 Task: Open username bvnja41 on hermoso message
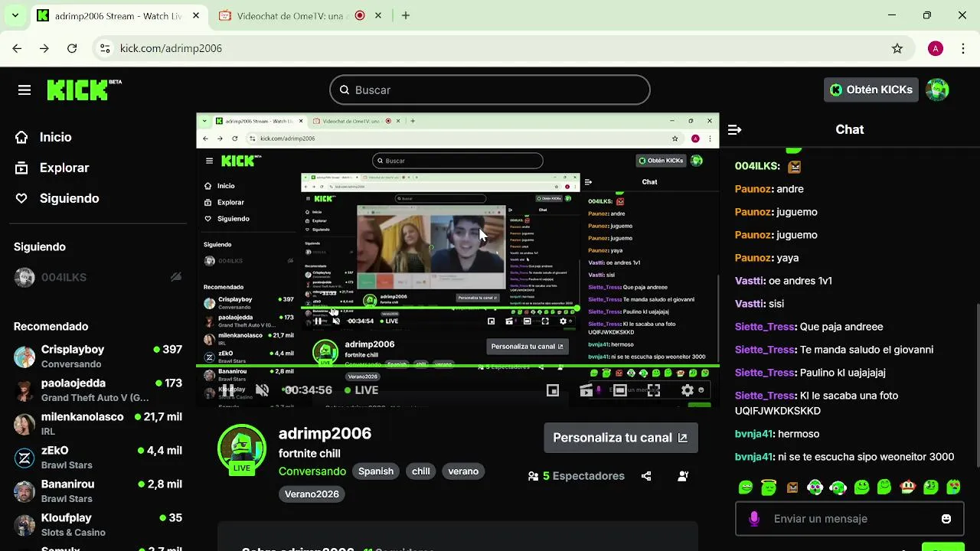753,434
